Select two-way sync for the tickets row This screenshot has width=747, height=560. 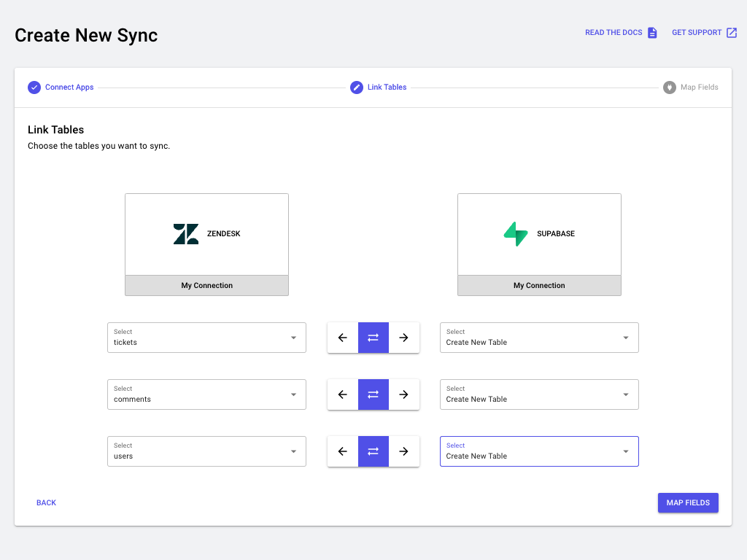click(373, 338)
